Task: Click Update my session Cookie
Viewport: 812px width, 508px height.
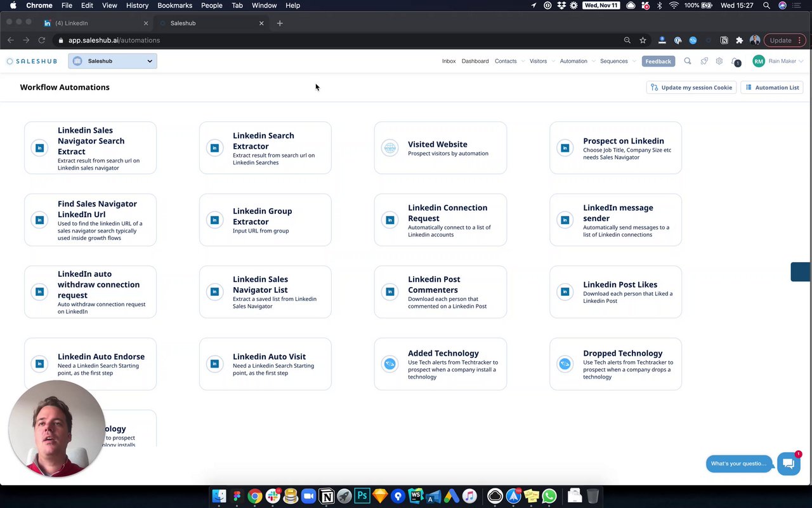Action: pyautogui.click(x=691, y=88)
